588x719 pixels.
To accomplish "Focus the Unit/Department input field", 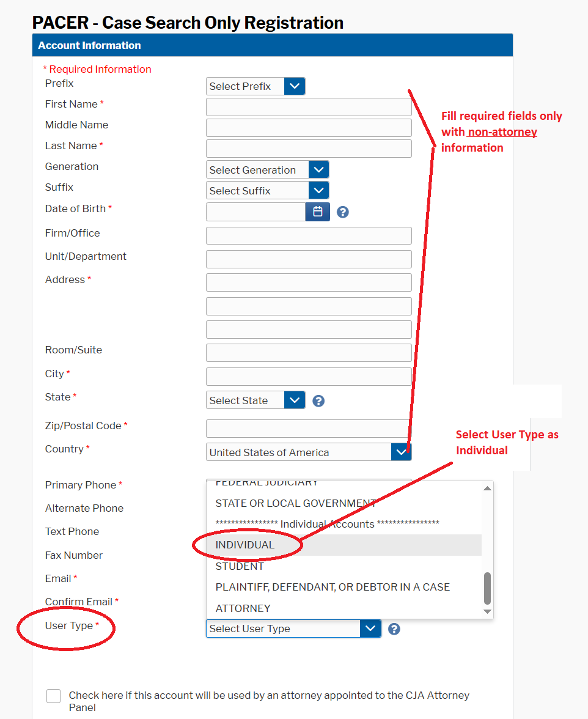I will pyautogui.click(x=309, y=259).
